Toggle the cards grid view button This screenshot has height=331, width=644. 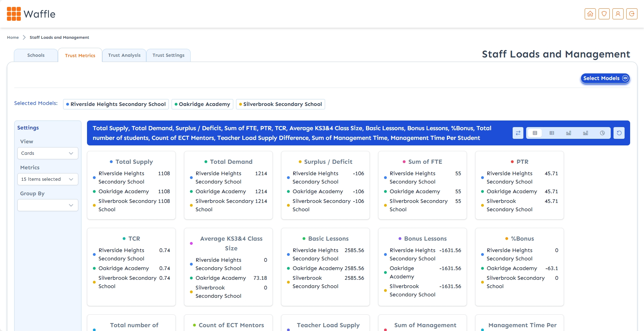tap(535, 133)
